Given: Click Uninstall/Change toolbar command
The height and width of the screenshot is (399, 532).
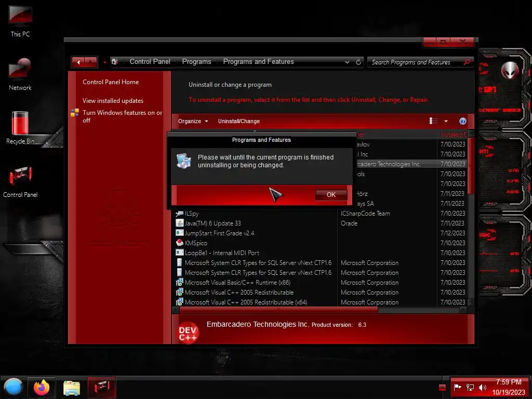Looking at the screenshot, I should [239, 121].
